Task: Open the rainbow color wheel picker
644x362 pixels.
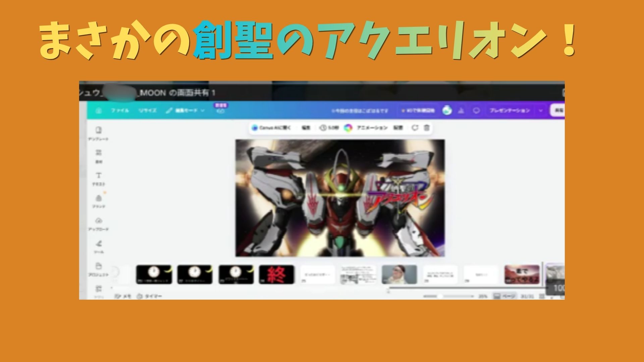Action: [x=348, y=128]
